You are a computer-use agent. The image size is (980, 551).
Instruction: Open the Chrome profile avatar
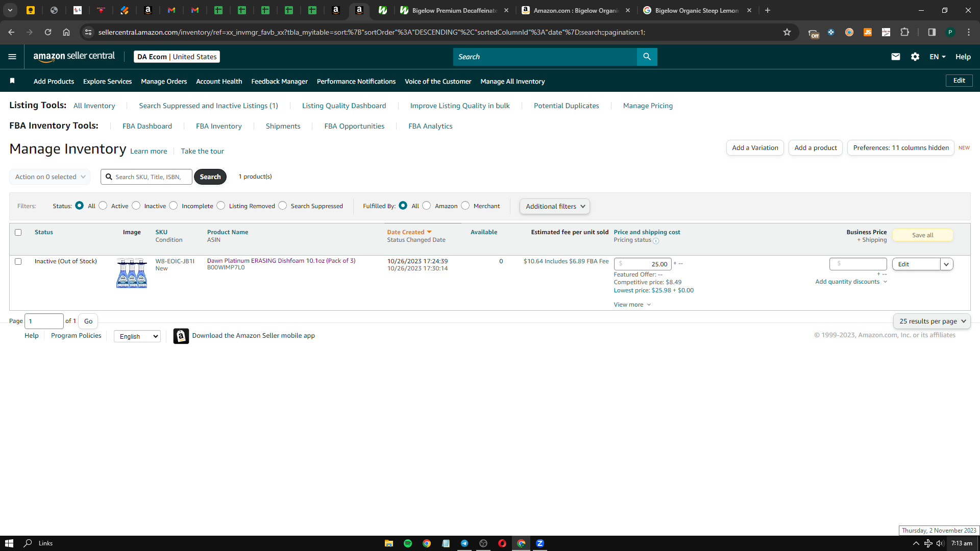tap(950, 32)
